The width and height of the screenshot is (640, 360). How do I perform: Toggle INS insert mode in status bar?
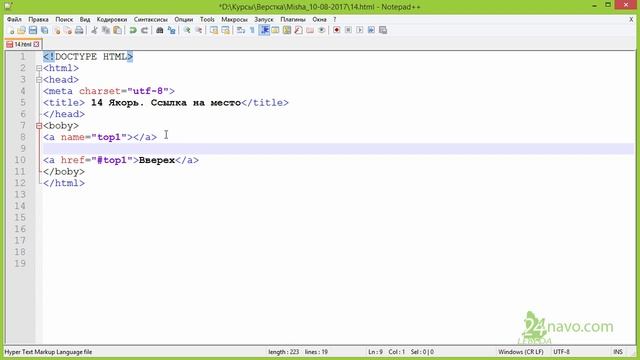[x=618, y=352]
